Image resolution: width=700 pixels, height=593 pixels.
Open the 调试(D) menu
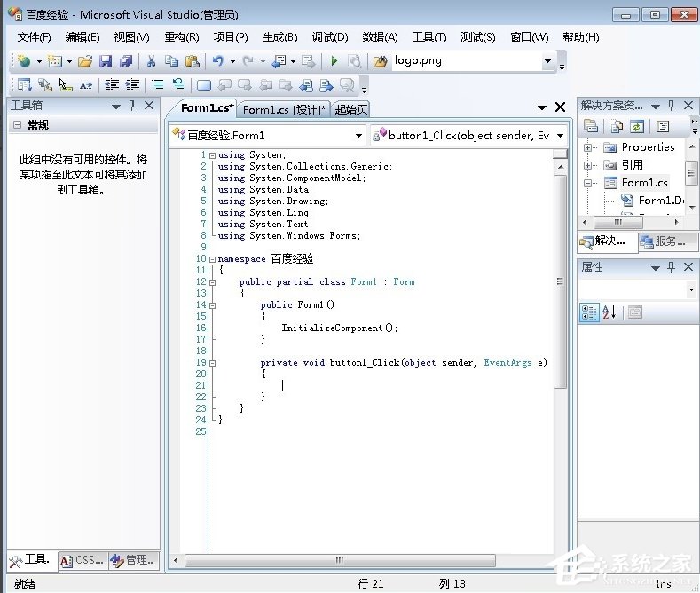329,36
